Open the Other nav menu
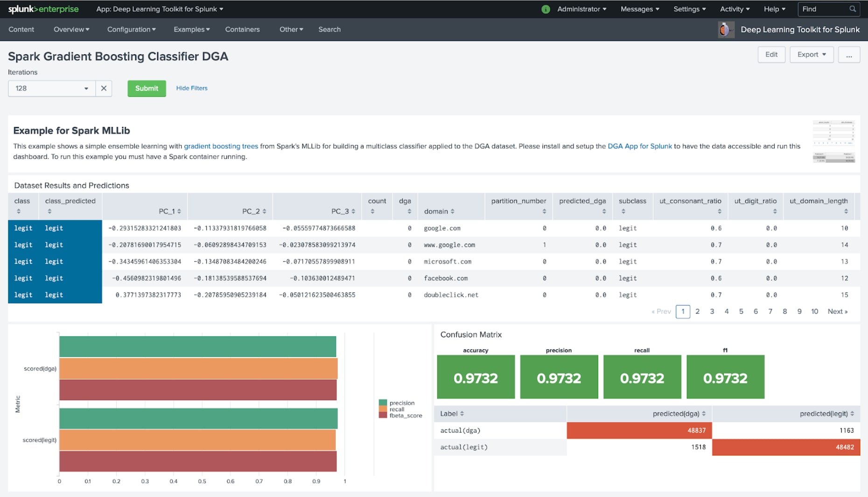This screenshot has height=497, width=868. [291, 29]
